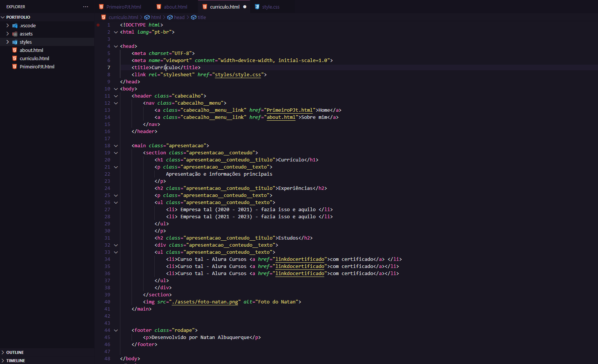The width and height of the screenshot is (598, 364).
Task: Click 'Apresentação e informações principais' text
Action: tap(219, 174)
